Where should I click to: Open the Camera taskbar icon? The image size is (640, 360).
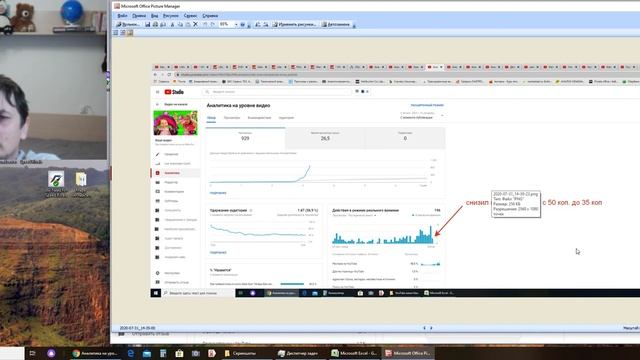click(x=196, y=353)
